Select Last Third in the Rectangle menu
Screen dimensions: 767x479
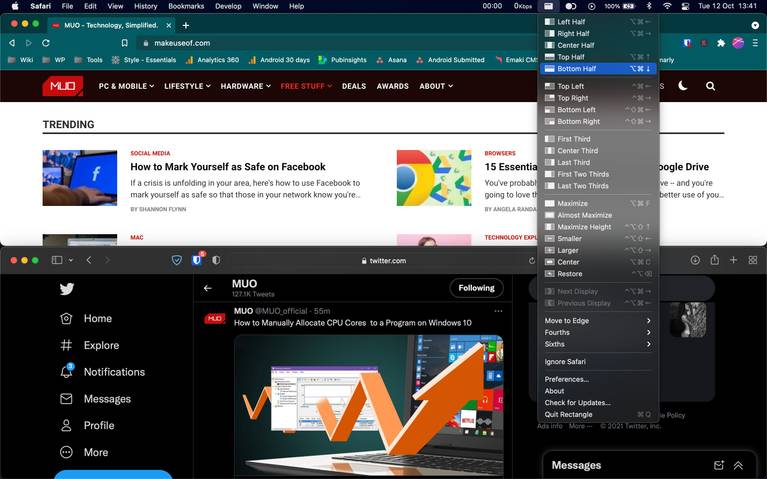[598, 162]
